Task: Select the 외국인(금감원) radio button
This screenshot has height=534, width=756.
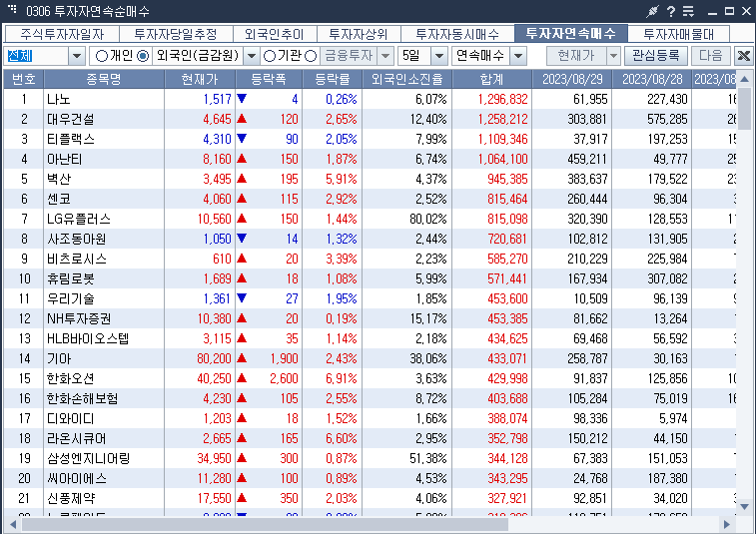Action: pos(143,56)
